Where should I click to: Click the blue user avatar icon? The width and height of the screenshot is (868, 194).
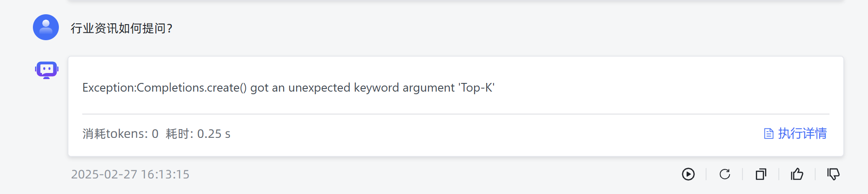tap(46, 27)
